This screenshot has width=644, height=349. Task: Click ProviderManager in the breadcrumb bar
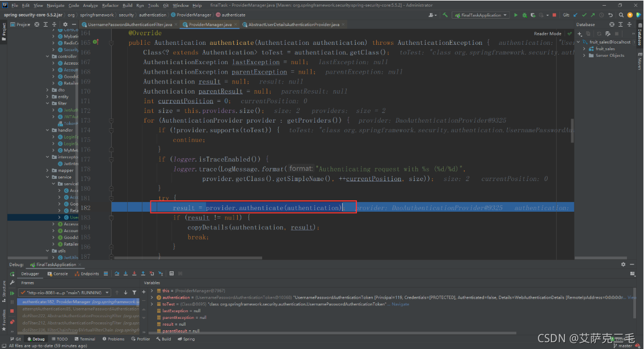point(191,15)
